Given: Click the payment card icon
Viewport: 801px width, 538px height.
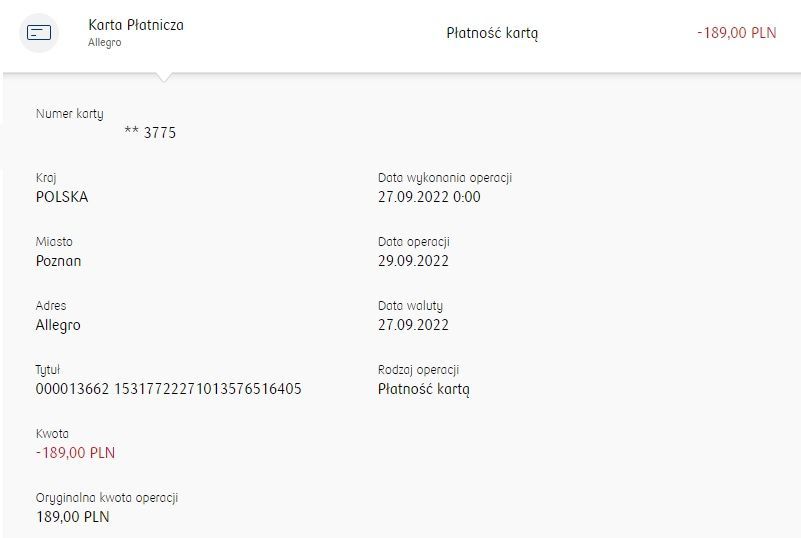Looking at the screenshot, I should tap(39, 33).
